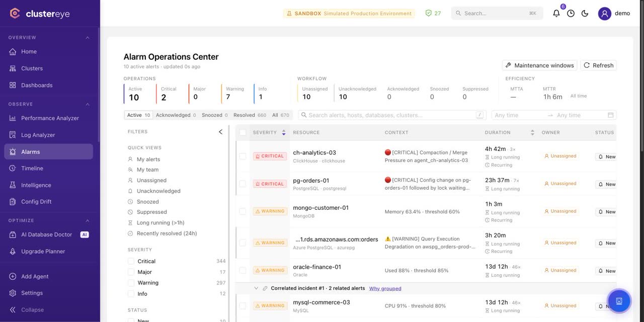Check the Warning severity filter
This screenshot has height=322, width=644.
(131, 283)
